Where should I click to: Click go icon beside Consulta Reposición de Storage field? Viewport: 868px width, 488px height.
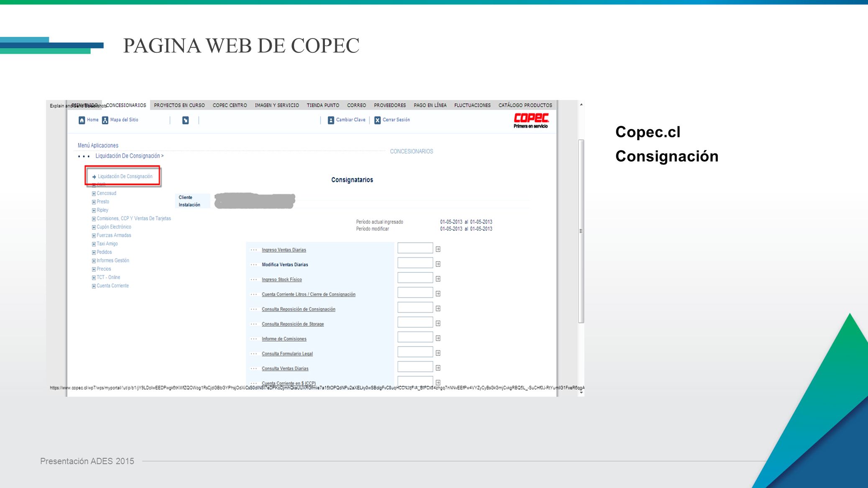[438, 324]
